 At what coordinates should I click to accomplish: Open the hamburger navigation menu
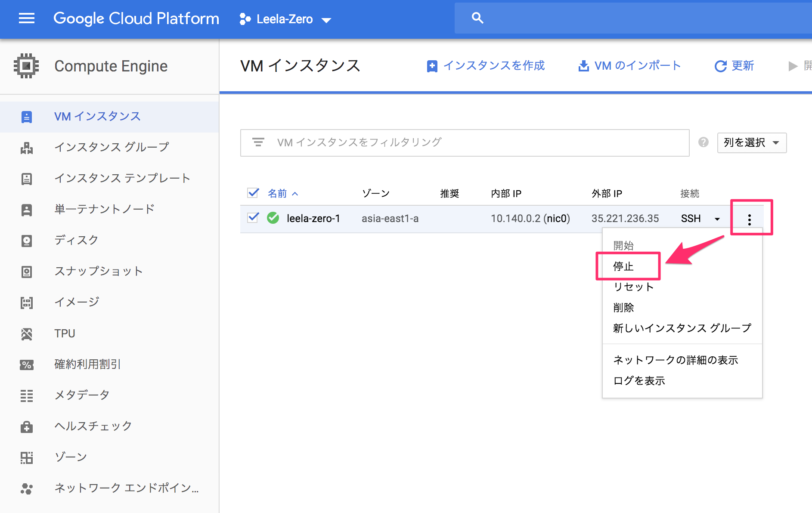27,18
